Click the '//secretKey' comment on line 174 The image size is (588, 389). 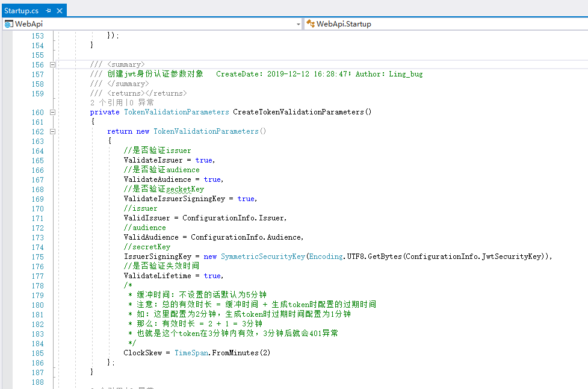click(147, 247)
